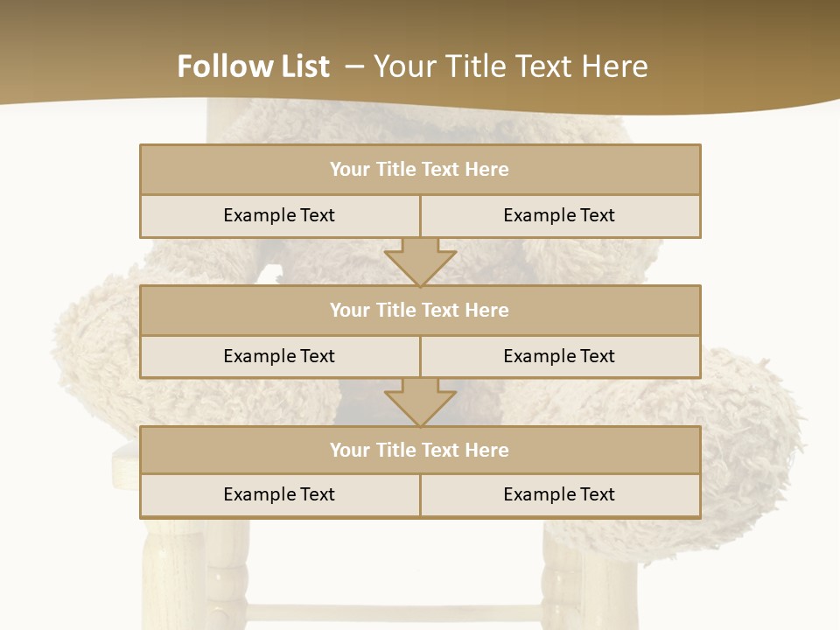Click the right Example Text cell in the first block

click(x=559, y=216)
